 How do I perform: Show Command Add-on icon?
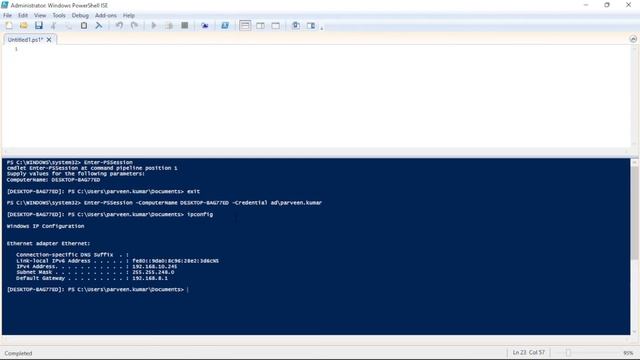[x=311, y=25]
